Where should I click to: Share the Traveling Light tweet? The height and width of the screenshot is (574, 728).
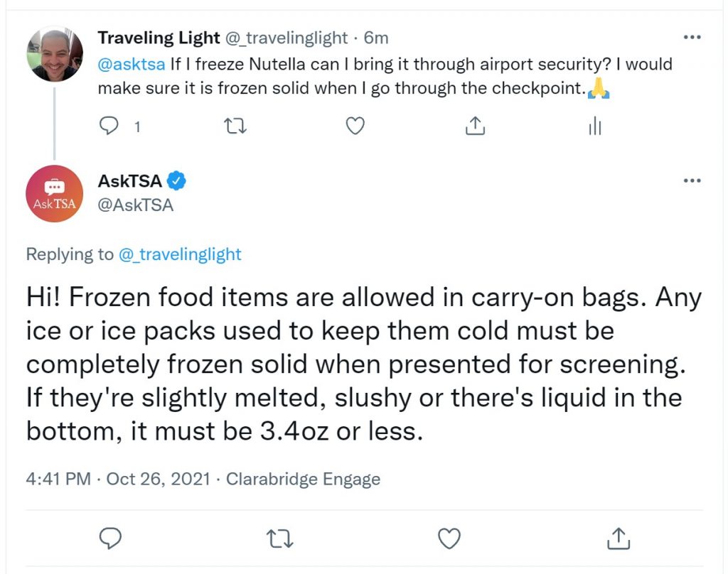[475, 126]
